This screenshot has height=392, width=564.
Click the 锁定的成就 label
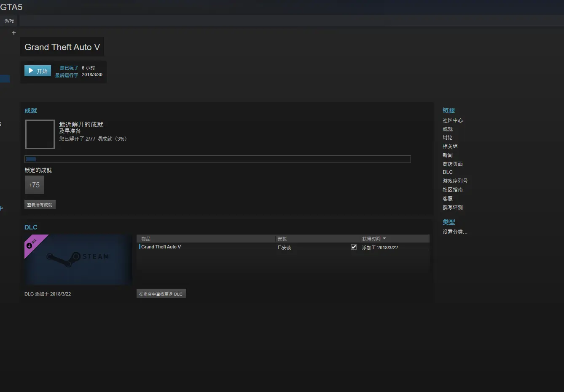38,171
